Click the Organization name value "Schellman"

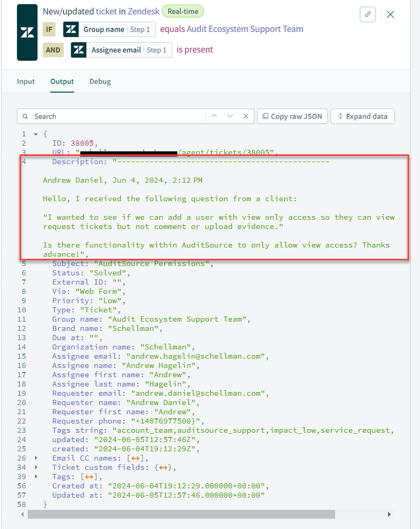[x=165, y=347]
